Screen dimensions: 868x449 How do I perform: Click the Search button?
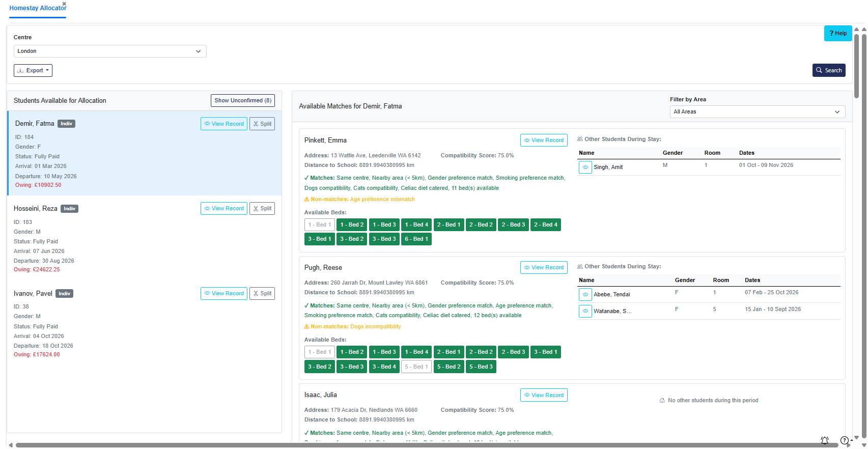click(x=829, y=70)
